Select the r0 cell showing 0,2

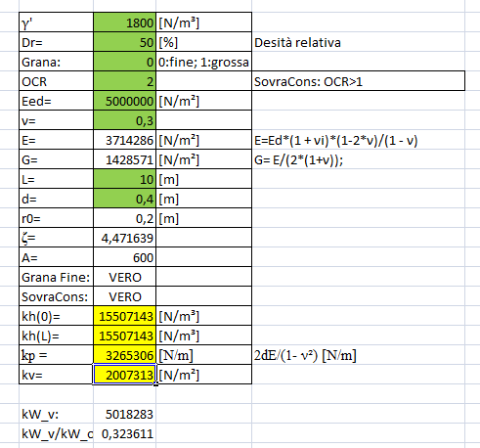point(124,218)
